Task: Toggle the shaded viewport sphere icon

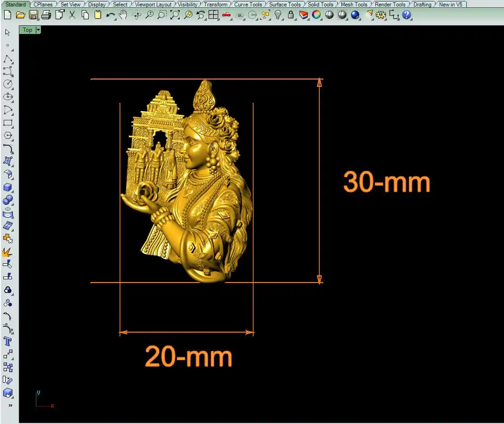Action: (x=329, y=15)
